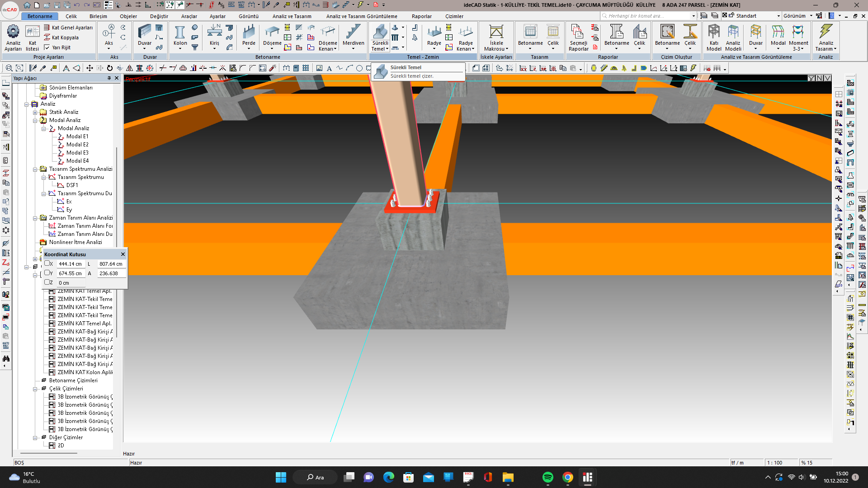This screenshot has width=868, height=488.
Task: Click the X coordinate value field
Action: click(x=70, y=264)
